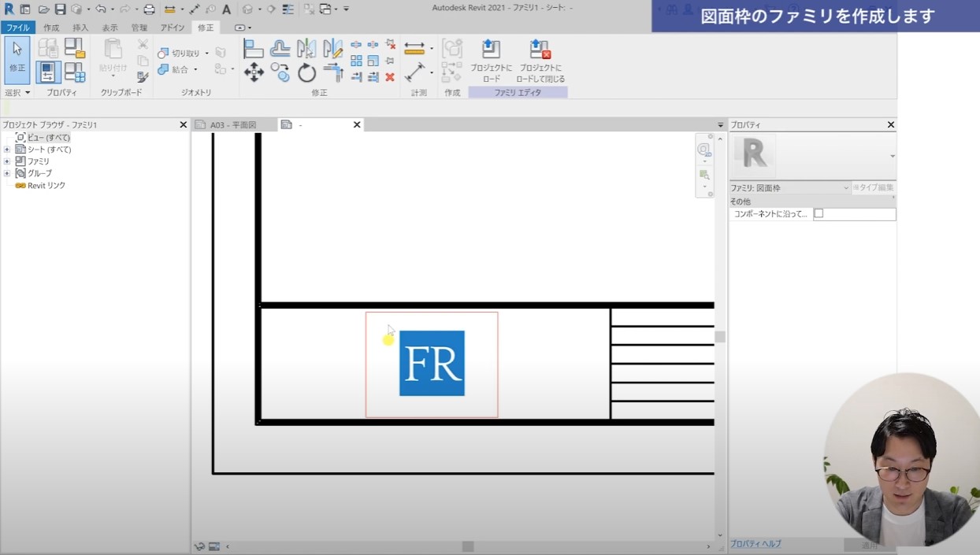This screenshot has height=555, width=980.
Task: Open the ファイル menu button
Action: [17, 28]
